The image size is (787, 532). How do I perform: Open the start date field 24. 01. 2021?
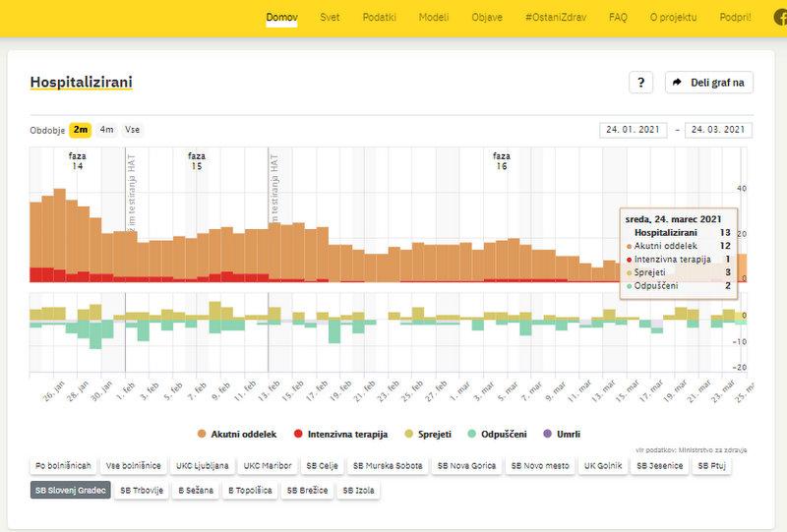(x=633, y=130)
